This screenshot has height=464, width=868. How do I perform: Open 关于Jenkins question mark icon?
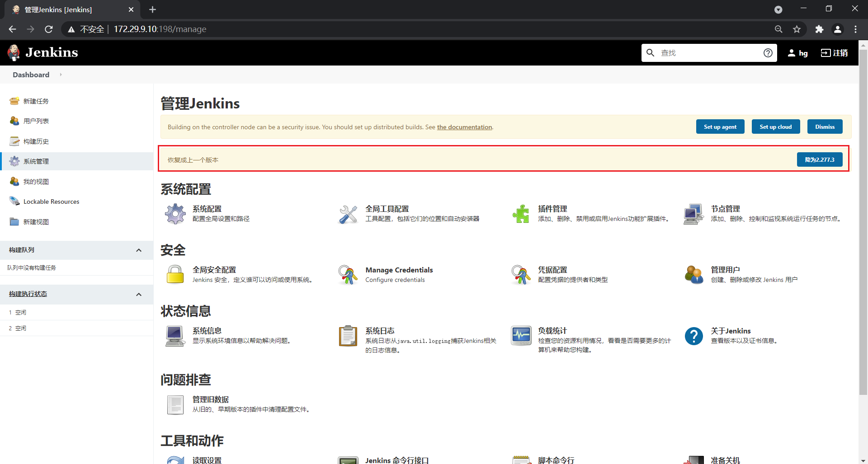pos(693,336)
